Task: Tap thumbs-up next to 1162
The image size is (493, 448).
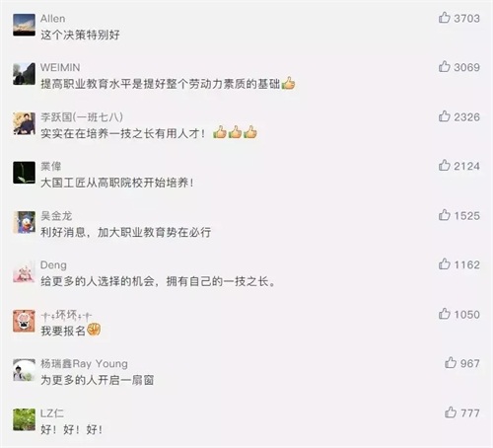Action: [444, 264]
